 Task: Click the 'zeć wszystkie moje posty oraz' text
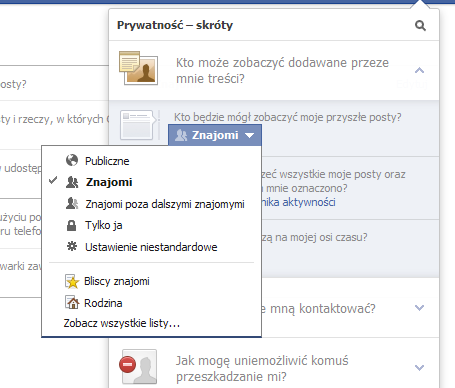click(x=334, y=174)
